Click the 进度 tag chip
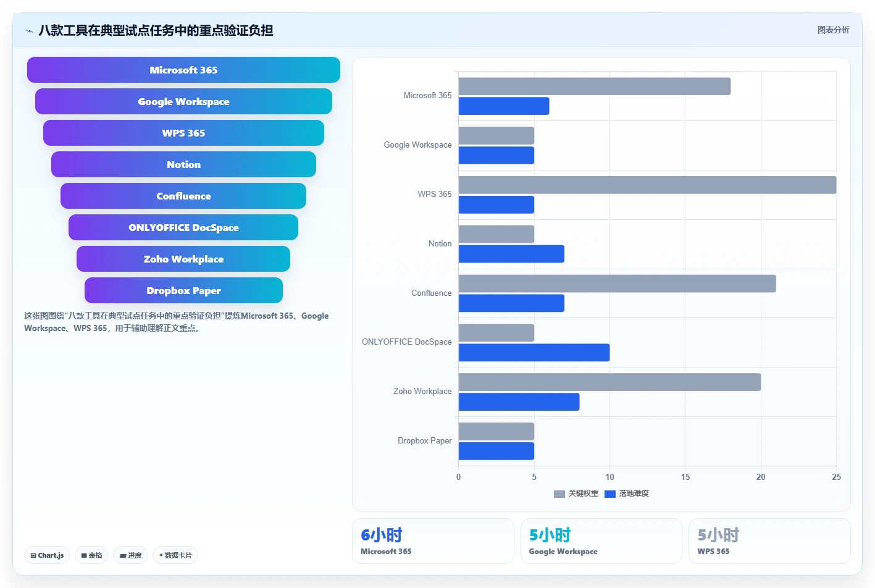This screenshot has width=875, height=588. (130, 555)
